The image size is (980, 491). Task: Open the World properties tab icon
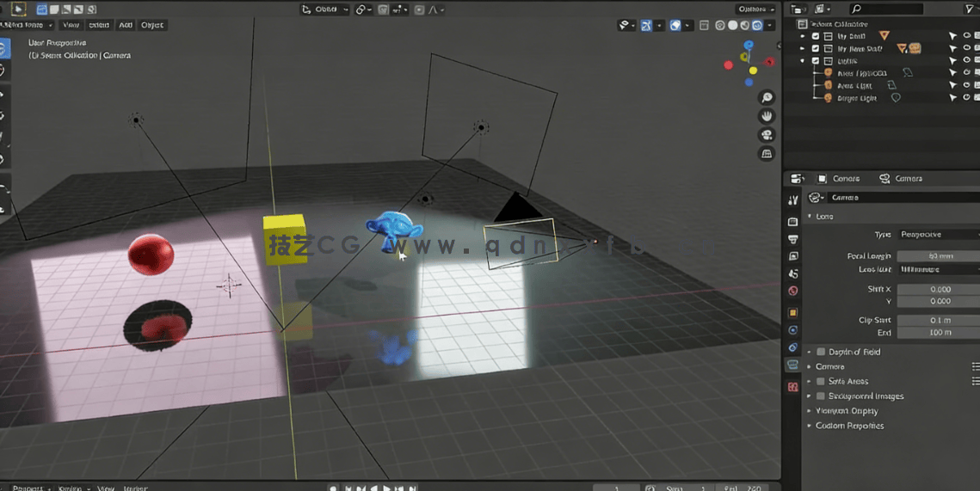point(792,291)
